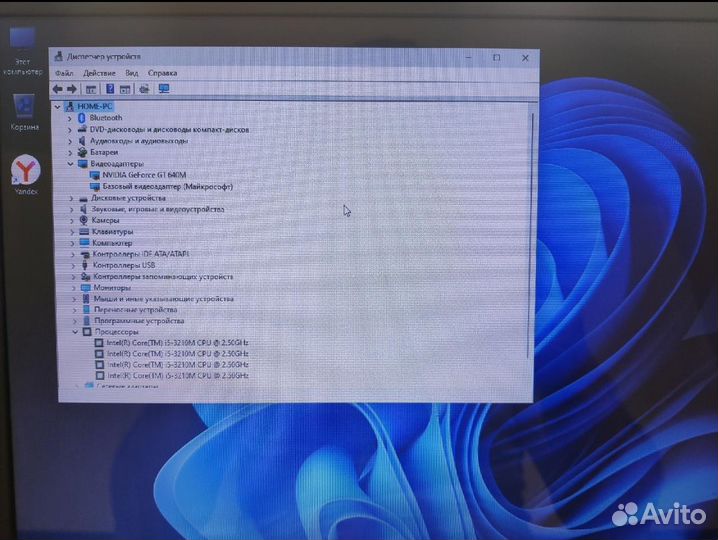Select the Мониторы monitor icon
Image resolution: width=718 pixels, height=540 pixels.
86,288
